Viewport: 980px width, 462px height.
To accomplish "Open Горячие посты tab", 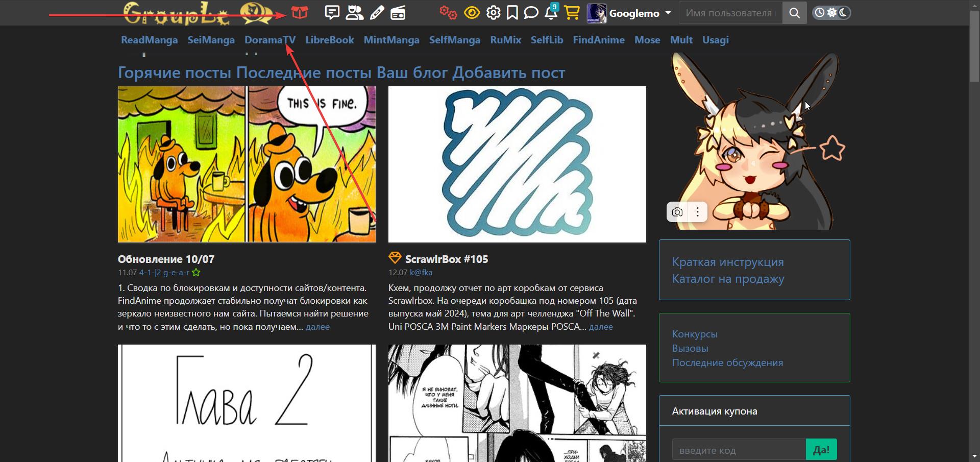I will (x=175, y=72).
